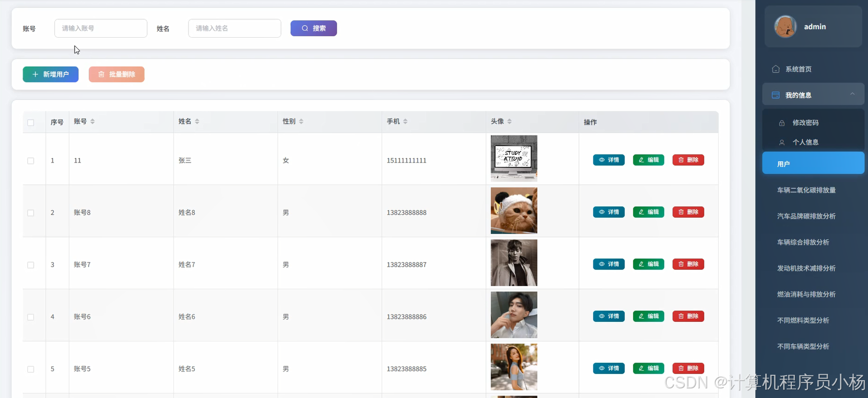Sort the table by 账号 column
The image size is (868, 398).
92,122
